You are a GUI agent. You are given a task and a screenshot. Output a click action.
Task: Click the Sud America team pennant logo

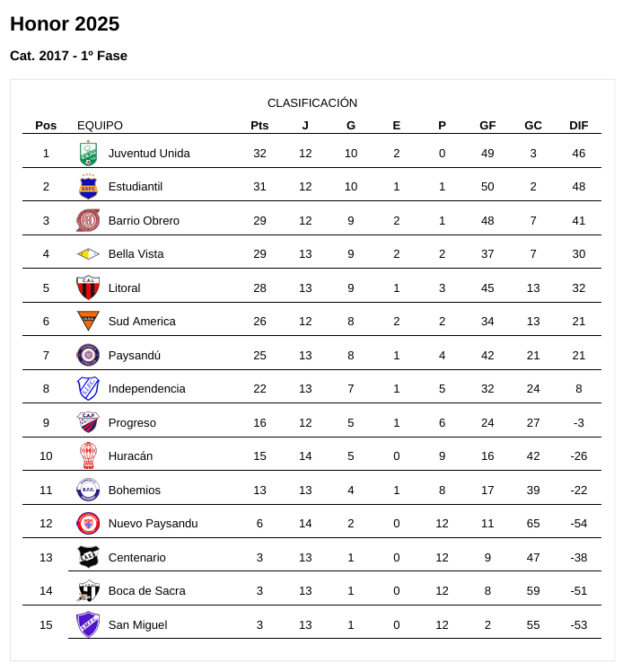[88, 321]
